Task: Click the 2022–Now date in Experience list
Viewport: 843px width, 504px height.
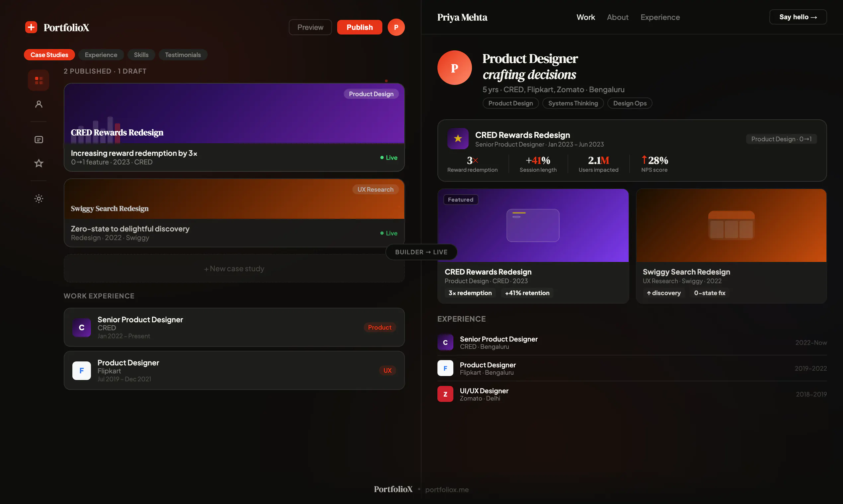Action: pyautogui.click(x=811, y=342)
